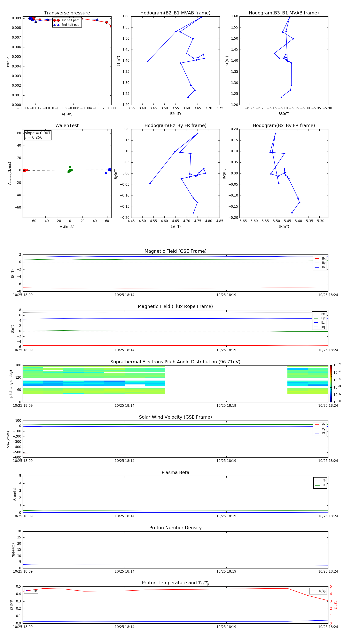Click the 'Solar Wind Velocity (GSE Frame)' title
This screenshot has height=644, width=351.
coord(175,417)
